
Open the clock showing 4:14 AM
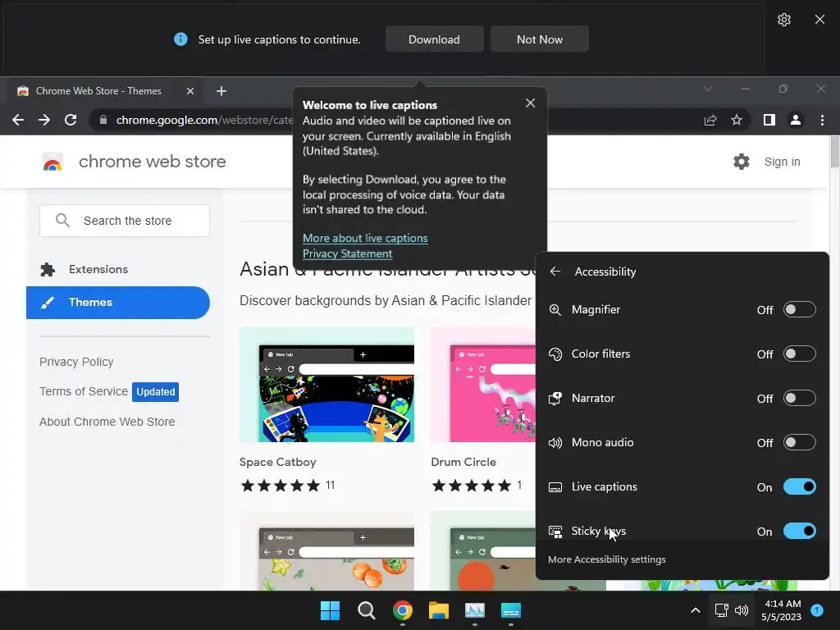click(782, 610)
